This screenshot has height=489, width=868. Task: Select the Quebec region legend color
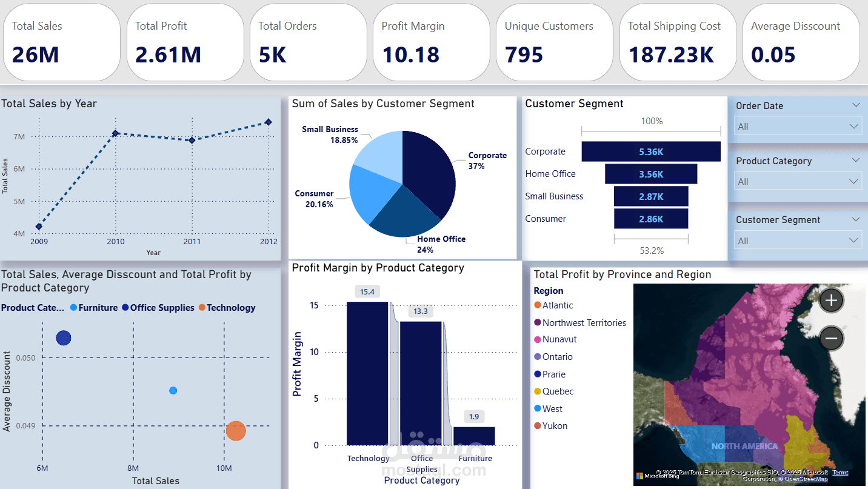click(538, 391)
